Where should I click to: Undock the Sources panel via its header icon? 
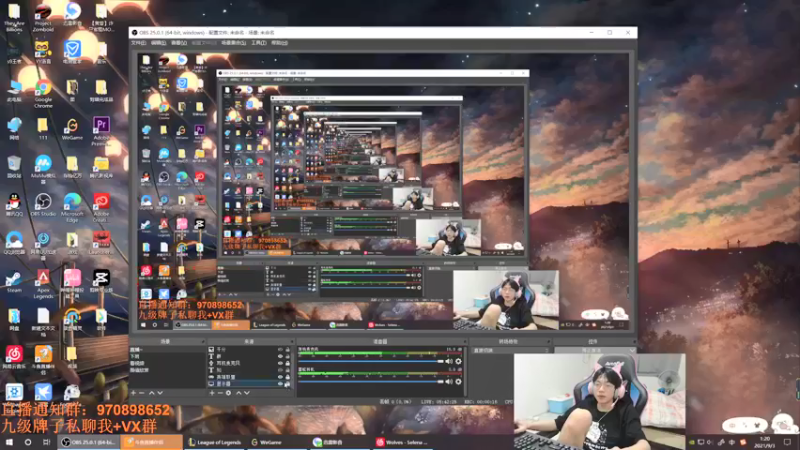tap(292, 341)
